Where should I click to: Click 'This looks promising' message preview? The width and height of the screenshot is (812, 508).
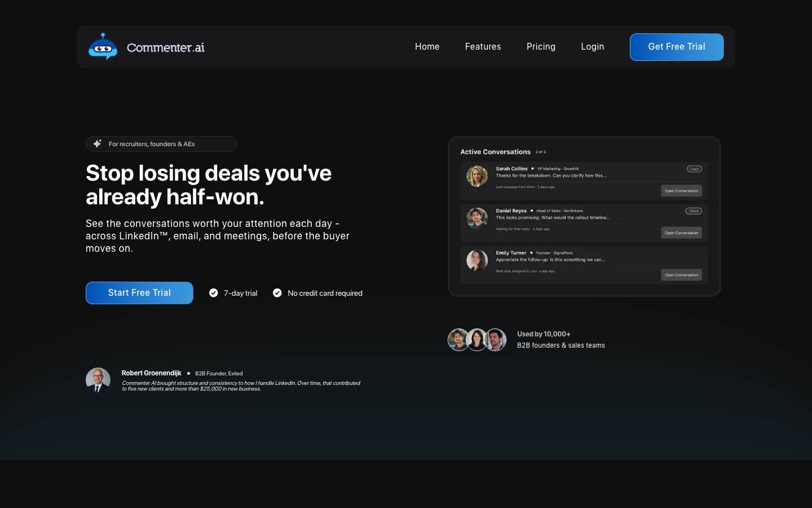click(553, 217)
